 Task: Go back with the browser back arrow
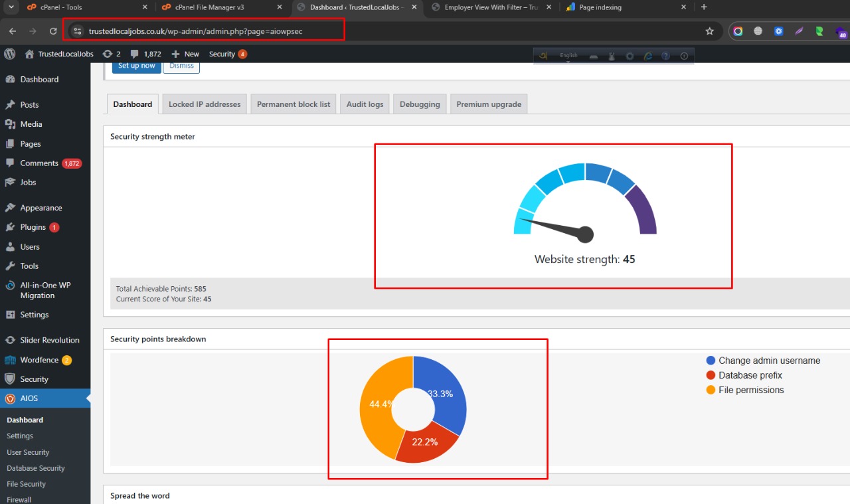coord(13,31)
